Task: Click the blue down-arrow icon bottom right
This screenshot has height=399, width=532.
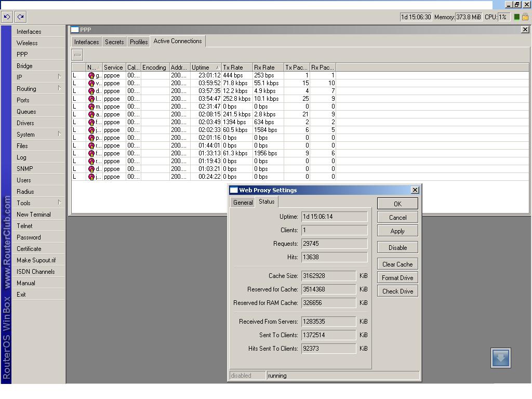Action: [500, 358]
